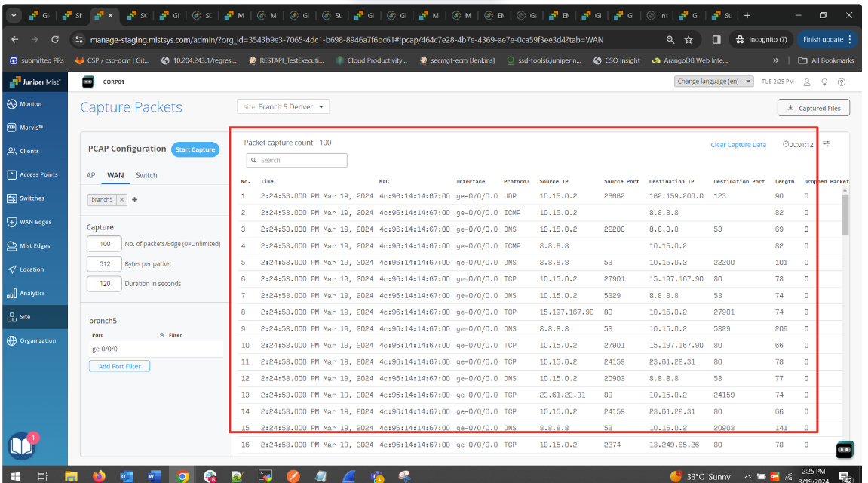Image resolution: width=868 pixels, height=483 pixels.
Task: Click browser zoom magnifier icon
Action: (670, 39)
